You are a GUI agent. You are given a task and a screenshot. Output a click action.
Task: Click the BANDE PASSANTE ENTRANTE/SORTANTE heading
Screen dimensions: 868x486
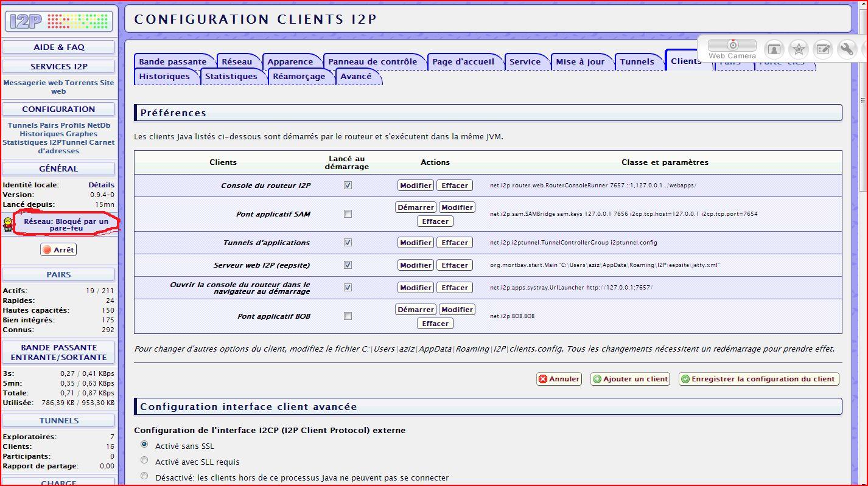58,352
